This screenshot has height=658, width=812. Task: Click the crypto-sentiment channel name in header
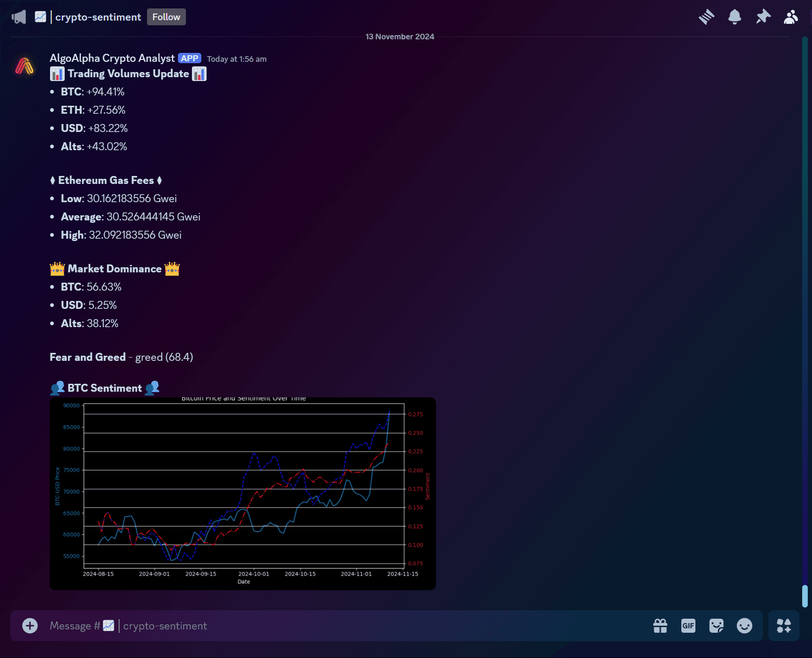97,16
